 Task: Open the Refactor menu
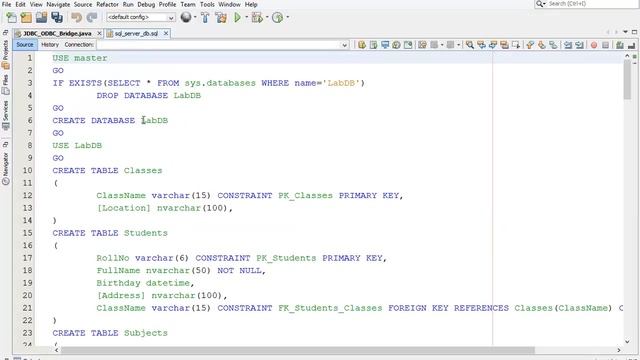tap(107, 4)
